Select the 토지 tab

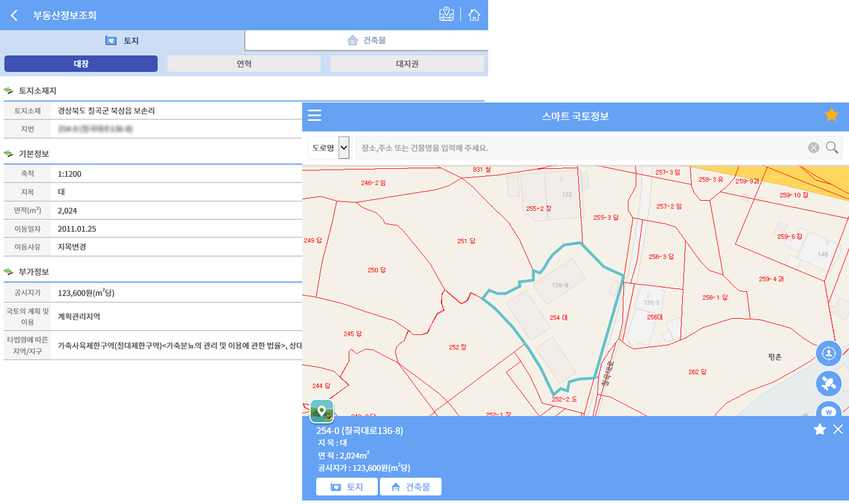pyautogui.click(x=122, y=41)
